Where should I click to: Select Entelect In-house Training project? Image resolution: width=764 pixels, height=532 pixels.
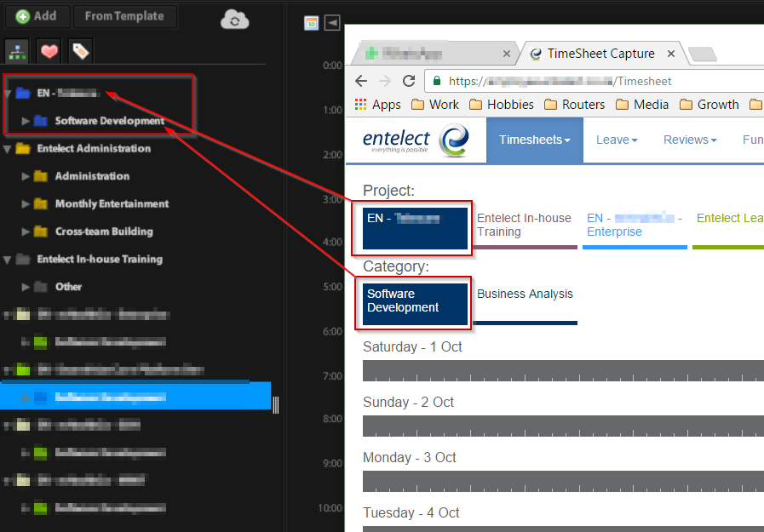tap(526, 228)
